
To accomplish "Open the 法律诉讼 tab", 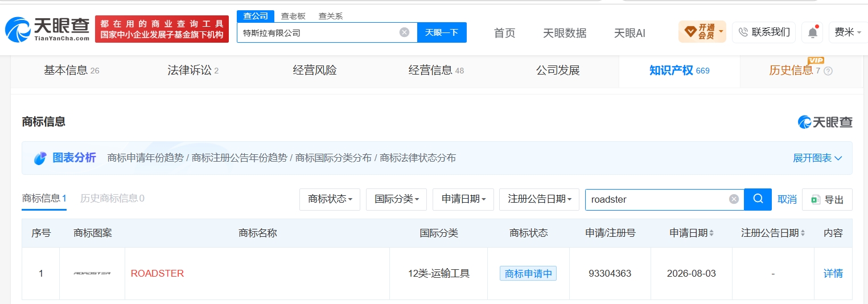I will pyautogui.click(x=193, y=71).
